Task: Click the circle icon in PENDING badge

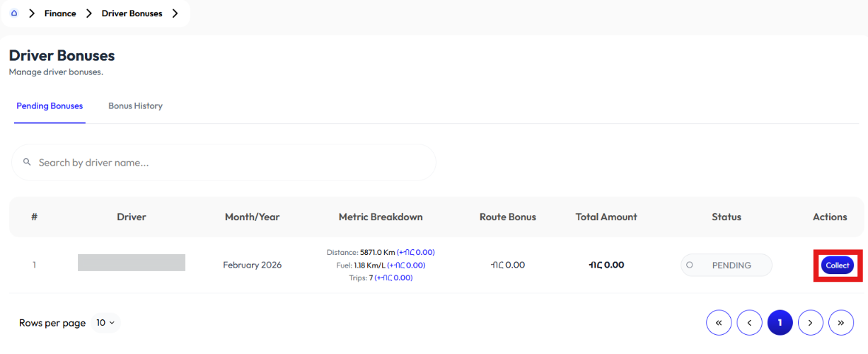Action: pos(690,265)
